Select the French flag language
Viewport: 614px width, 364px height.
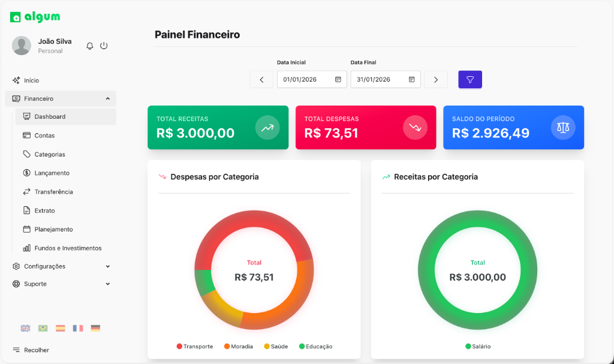coord(78,328)
